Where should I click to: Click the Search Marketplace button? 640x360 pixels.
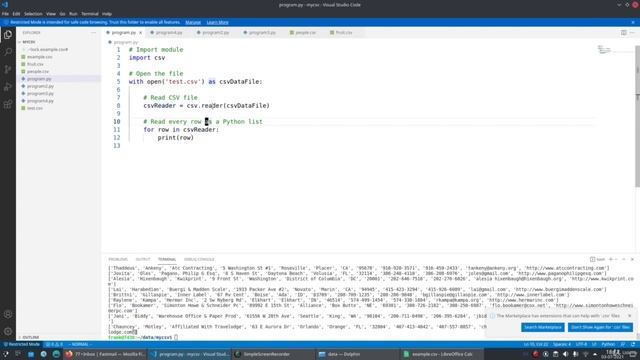click(x=543, y=327)
